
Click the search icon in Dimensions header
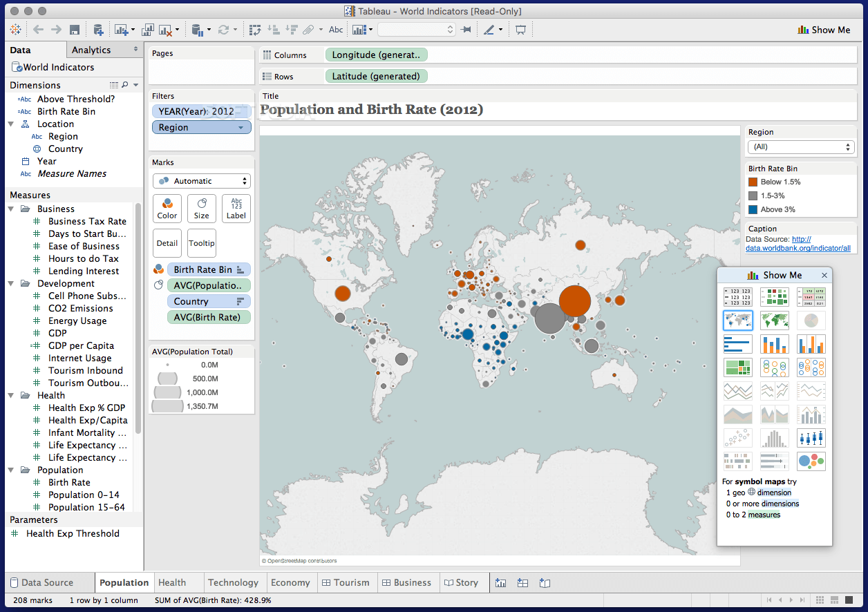tap(125, 85)
